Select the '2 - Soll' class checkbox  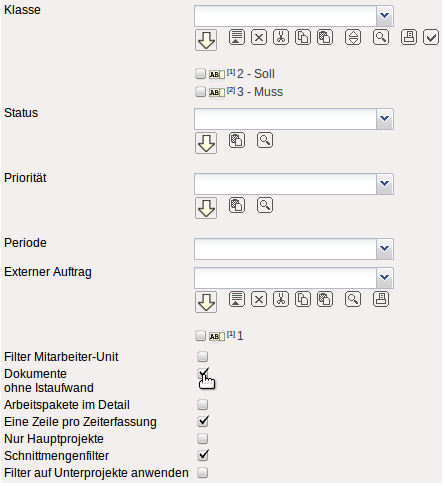(200, 73)
